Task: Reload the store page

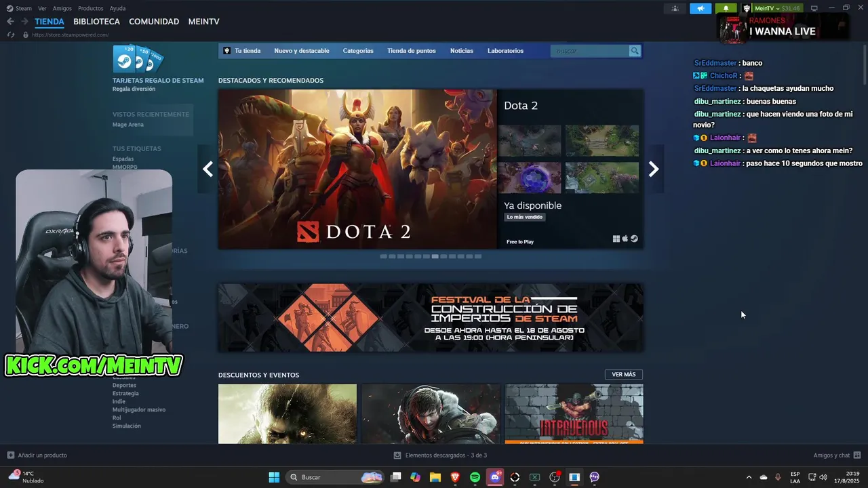Action: point(10,35)
